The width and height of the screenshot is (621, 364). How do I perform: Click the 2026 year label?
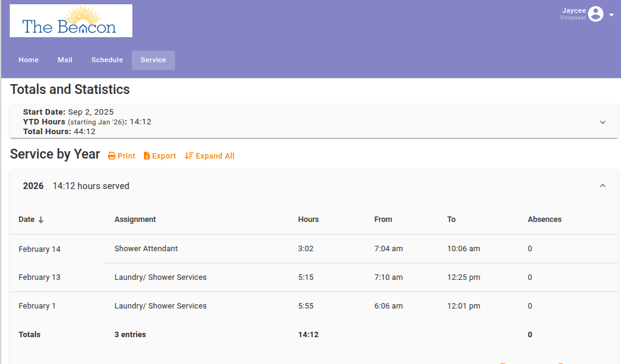coord(34,186)
